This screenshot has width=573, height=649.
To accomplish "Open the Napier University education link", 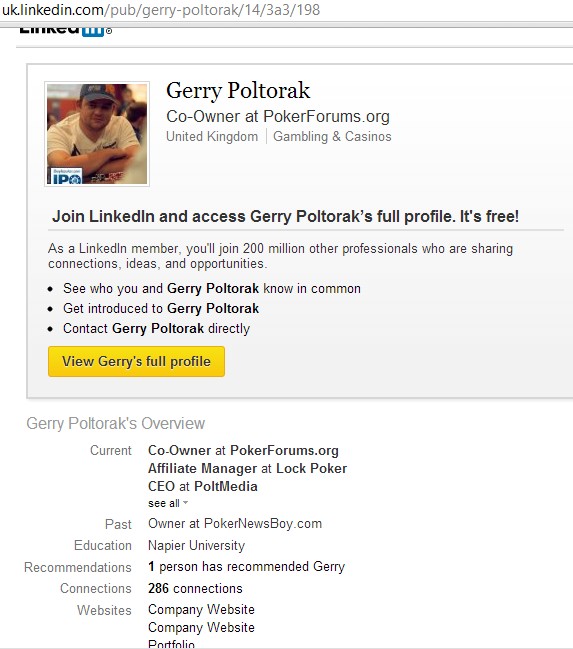I will point(196,546).
